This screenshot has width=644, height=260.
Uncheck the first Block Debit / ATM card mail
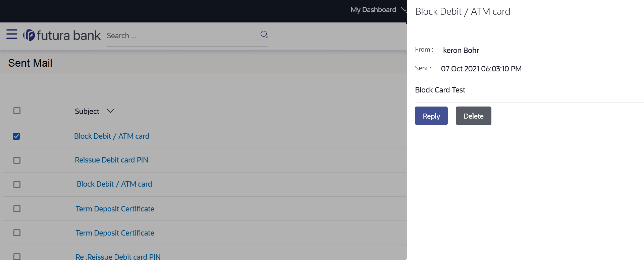point(16,136)
